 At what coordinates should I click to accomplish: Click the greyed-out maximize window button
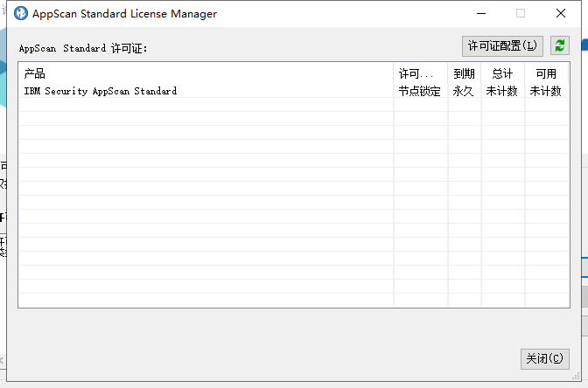tap(521, 14)
